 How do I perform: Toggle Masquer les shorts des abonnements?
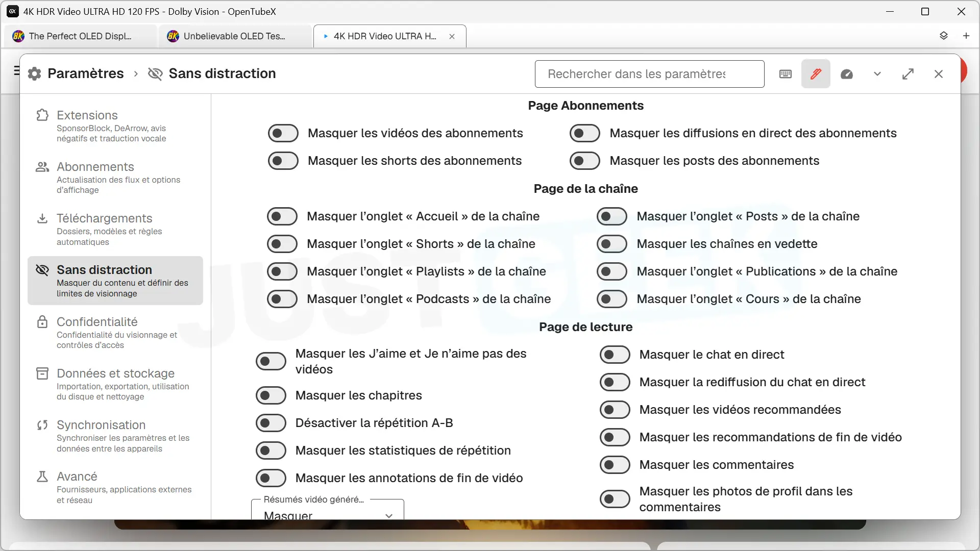(283, 161)
